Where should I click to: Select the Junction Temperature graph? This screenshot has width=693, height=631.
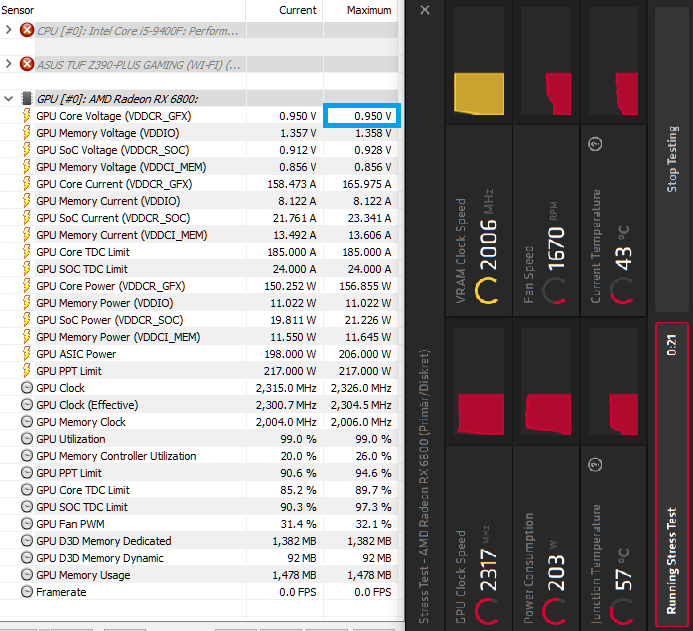click(x=613, y=382)
